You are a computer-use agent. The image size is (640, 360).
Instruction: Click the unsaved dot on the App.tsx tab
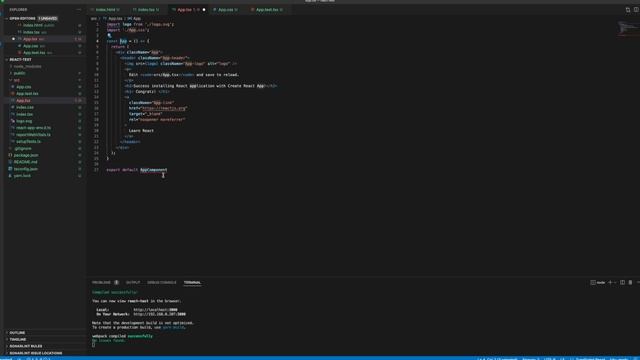(x=204, y=10)
